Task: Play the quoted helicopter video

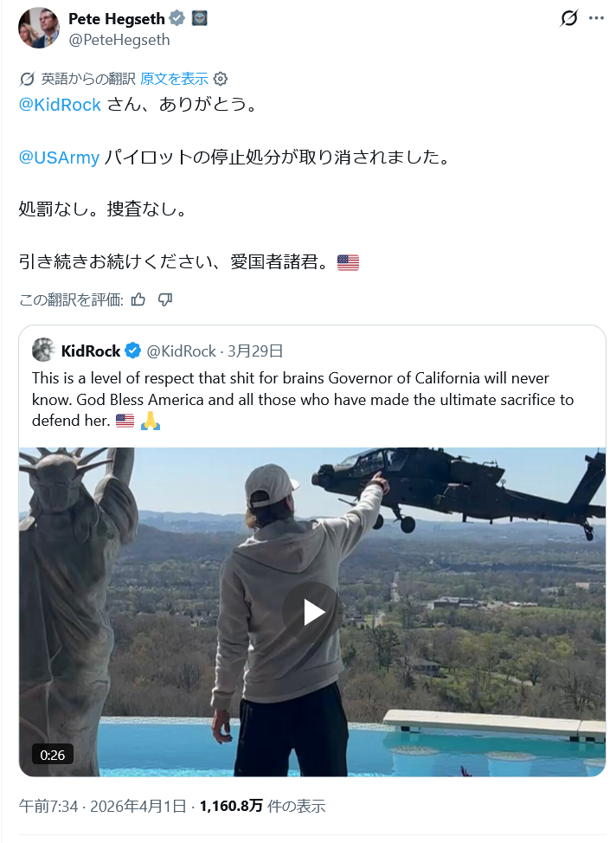Action: (312, 612)
